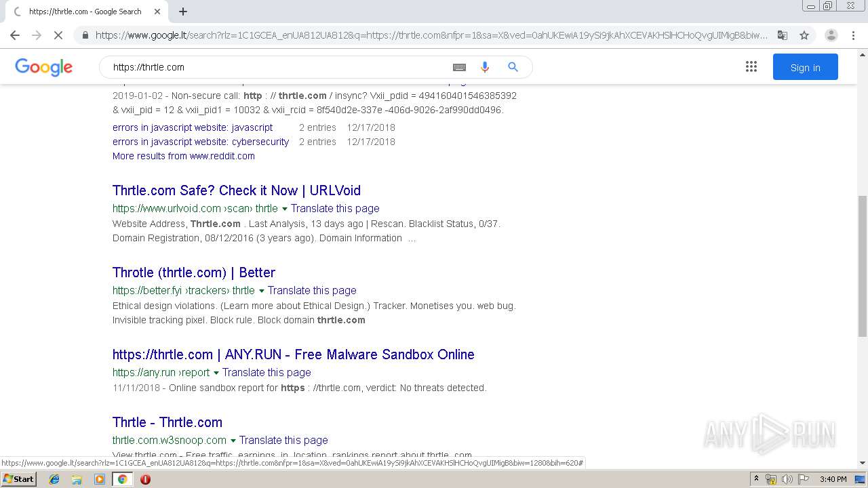Click the browser address bar
868x488 pixels.
(431, 35)
